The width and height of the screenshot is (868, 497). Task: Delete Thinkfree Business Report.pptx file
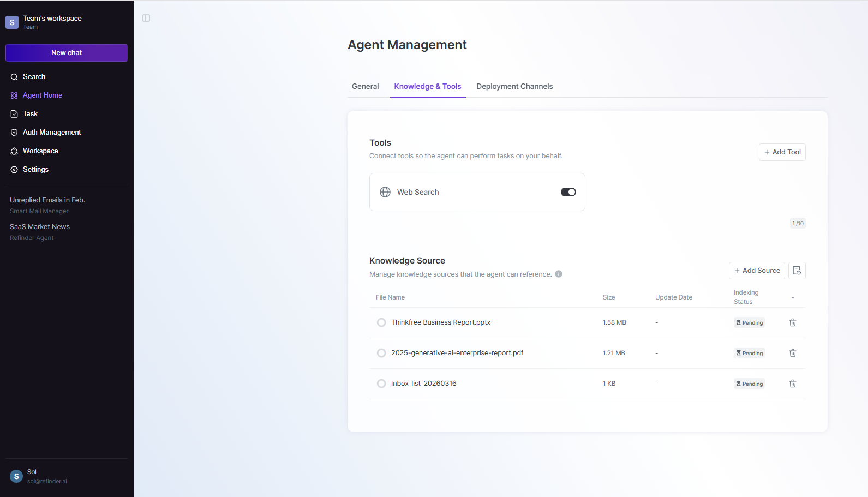pyautogui.click(x=793, y=322)
